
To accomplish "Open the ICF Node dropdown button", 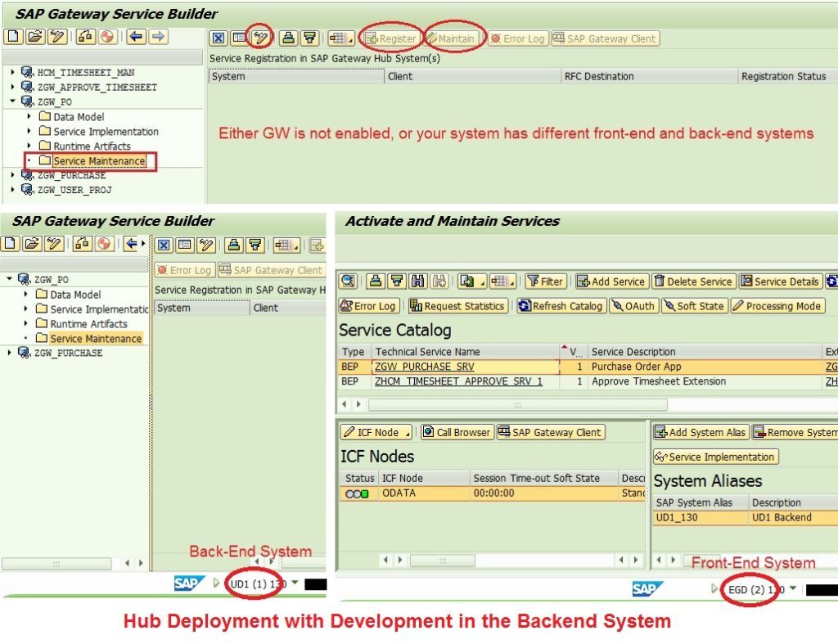I will [376, 432].
